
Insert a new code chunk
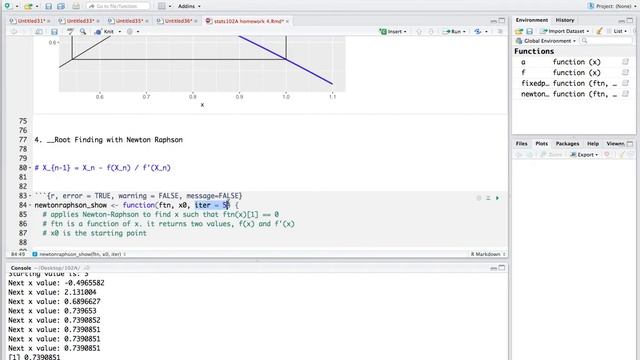(393, 31)
